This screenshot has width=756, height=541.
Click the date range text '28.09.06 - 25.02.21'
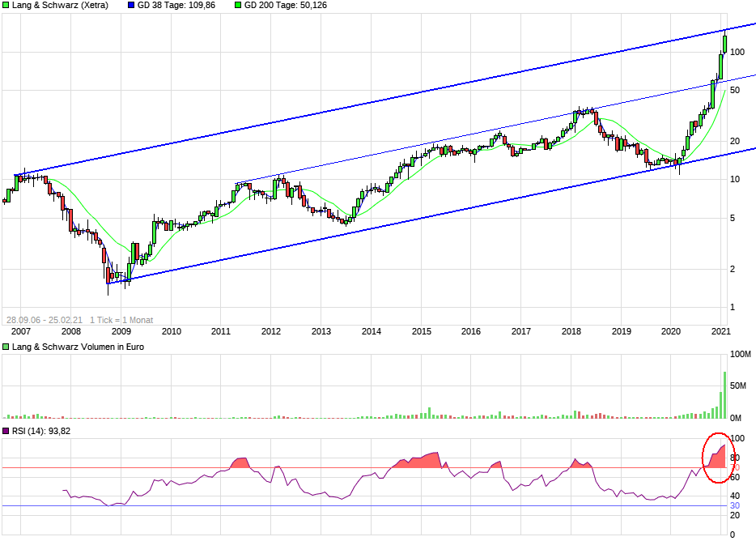coord(45,320)
